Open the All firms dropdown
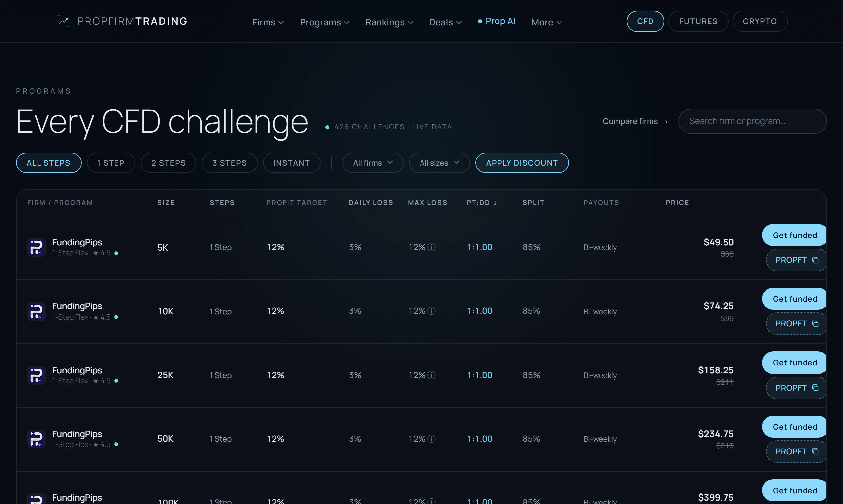The width and height of the screenshot is (843, 504). [373, 163]
